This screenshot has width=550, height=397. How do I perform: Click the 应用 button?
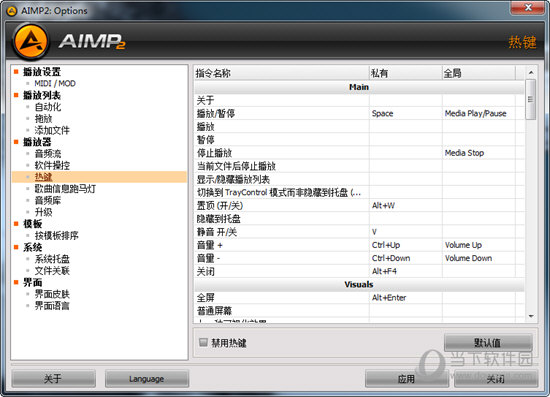[x=406, y=379]
